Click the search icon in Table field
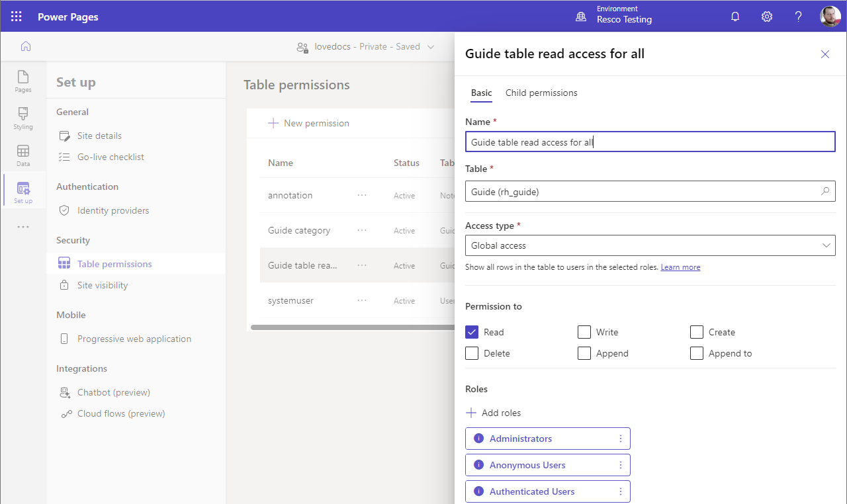847x504 pixels. click(825, 192)
